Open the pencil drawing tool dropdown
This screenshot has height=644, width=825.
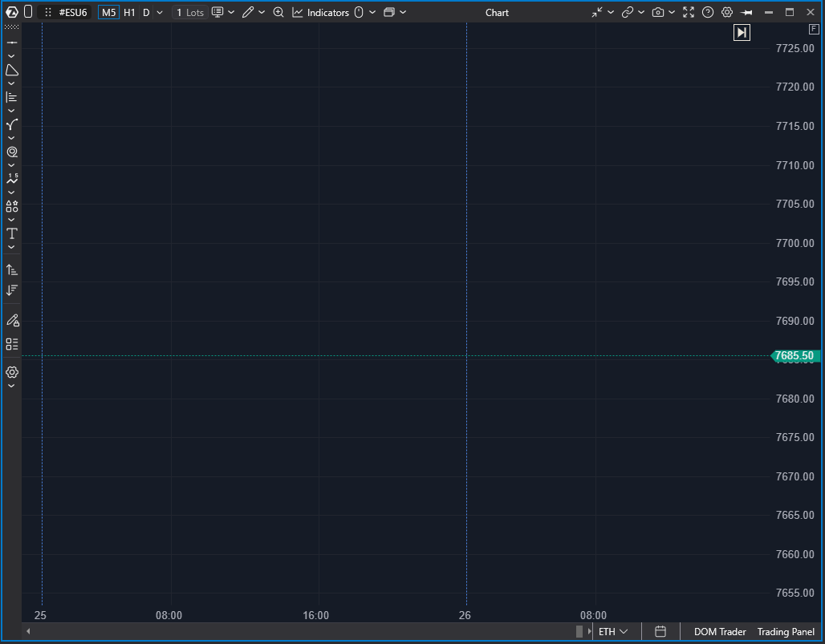click(262, 12)
